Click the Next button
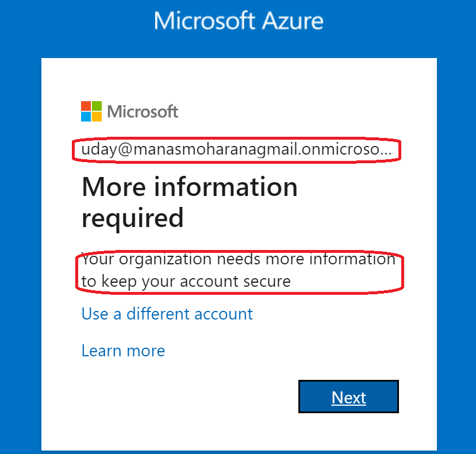 (x=348, y=397)
